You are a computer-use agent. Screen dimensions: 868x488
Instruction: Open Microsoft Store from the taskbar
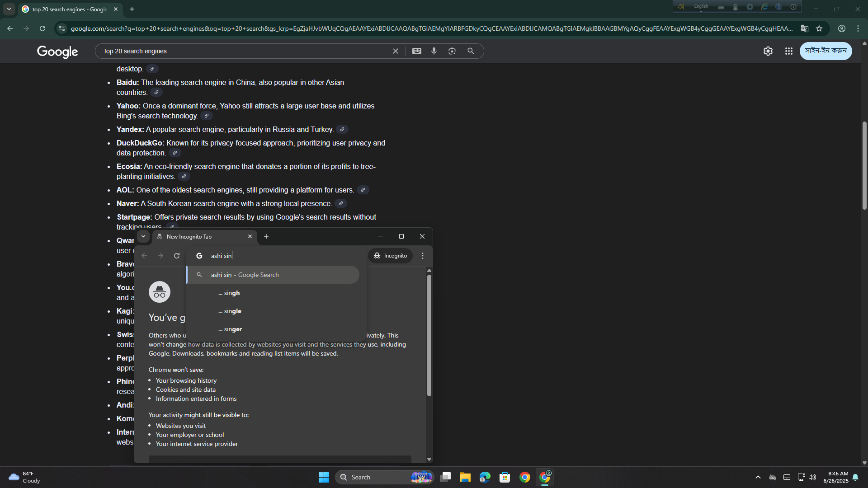505,477
